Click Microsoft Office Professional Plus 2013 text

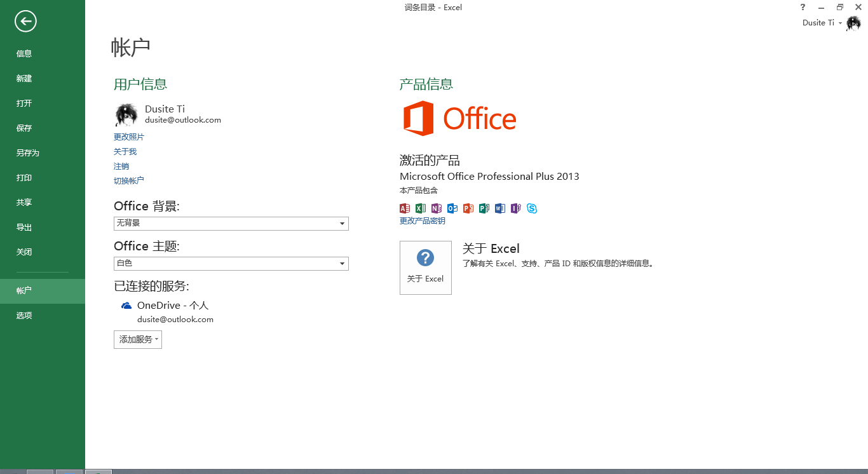pyautogui.click(x=489, y=177)
